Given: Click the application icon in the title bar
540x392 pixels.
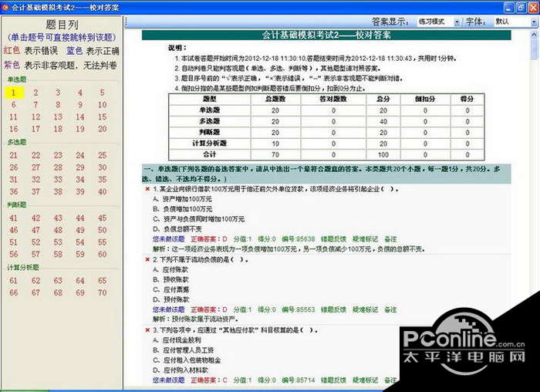Looking at the screenshot, I should tap(5, 7).
